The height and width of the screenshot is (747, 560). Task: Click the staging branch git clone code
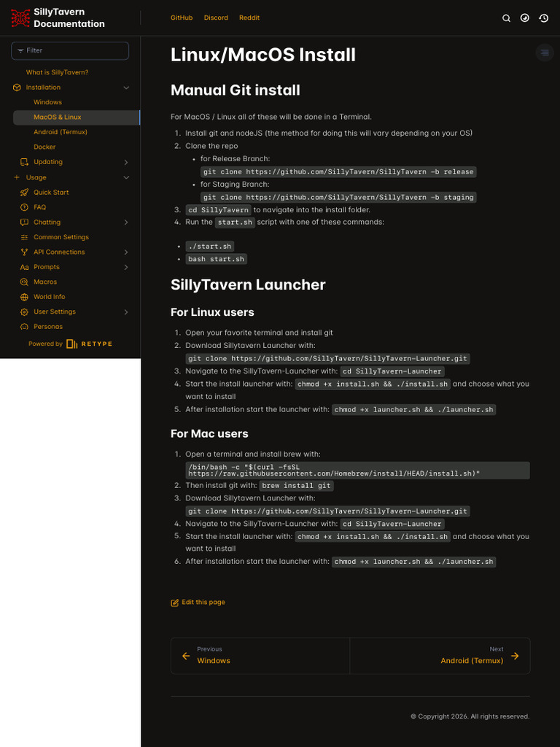(338, 197)
